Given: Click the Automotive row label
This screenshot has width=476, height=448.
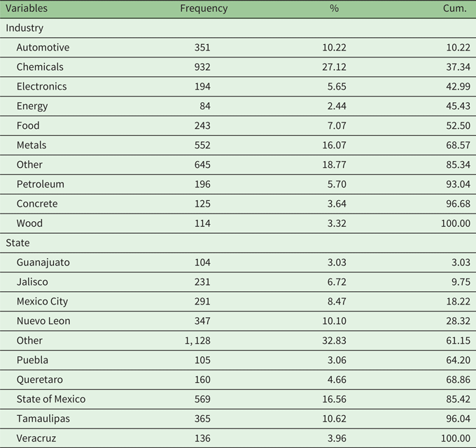Looking at the screenshot, I should click(43, 48).
